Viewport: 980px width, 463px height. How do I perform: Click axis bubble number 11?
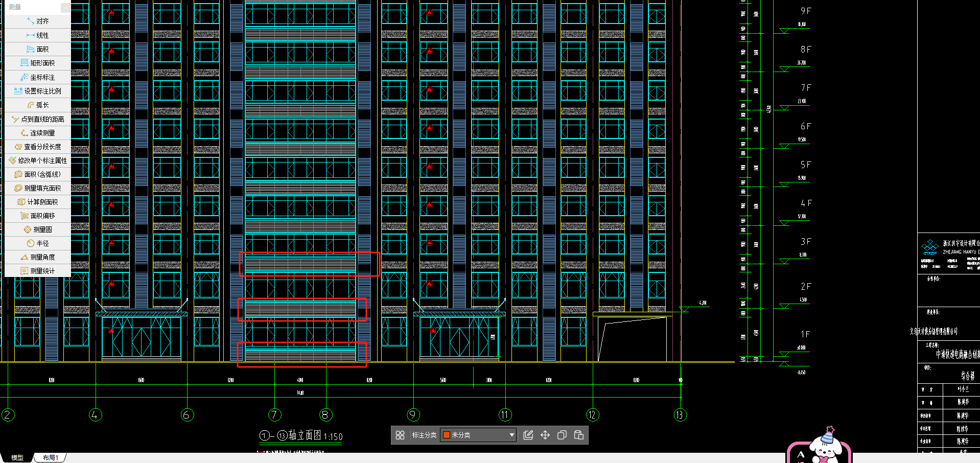505,415
